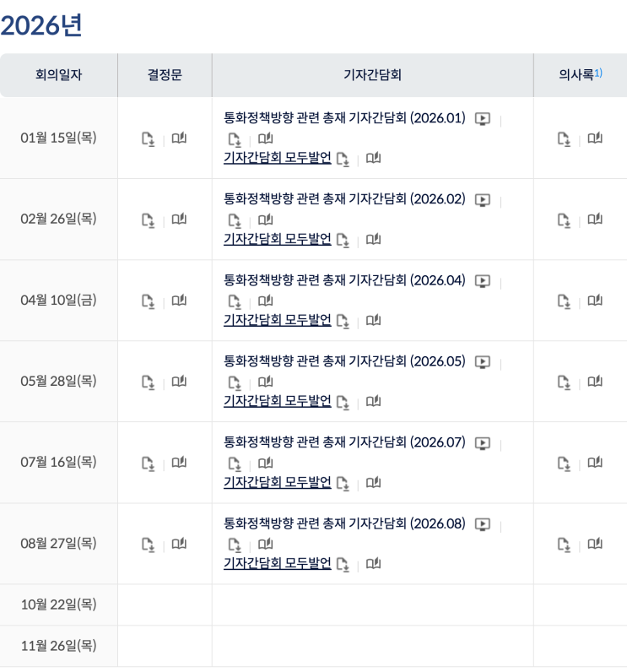This screenshot has width=627, height=672.
Task: Download the 2026.01 press conference file
Action: 235,139
